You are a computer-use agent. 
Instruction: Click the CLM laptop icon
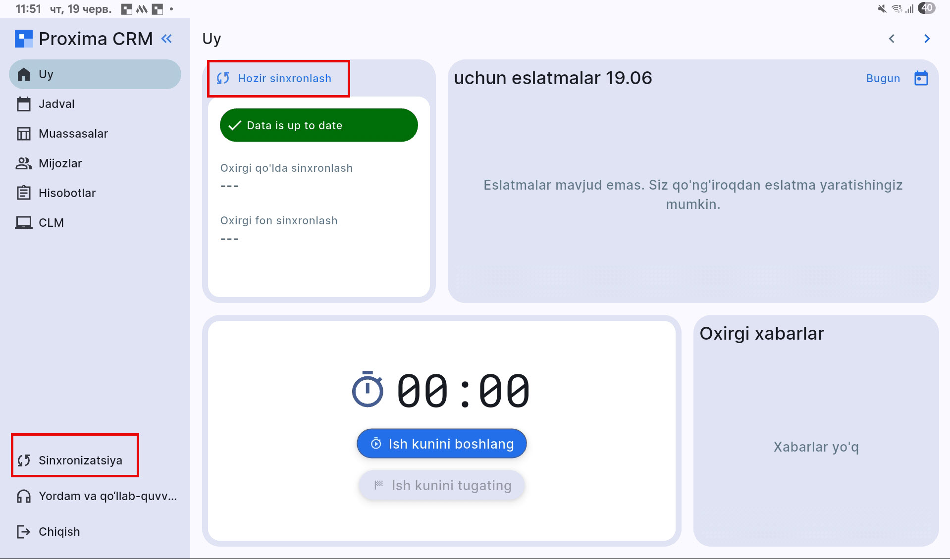click(x=23, y=223)
